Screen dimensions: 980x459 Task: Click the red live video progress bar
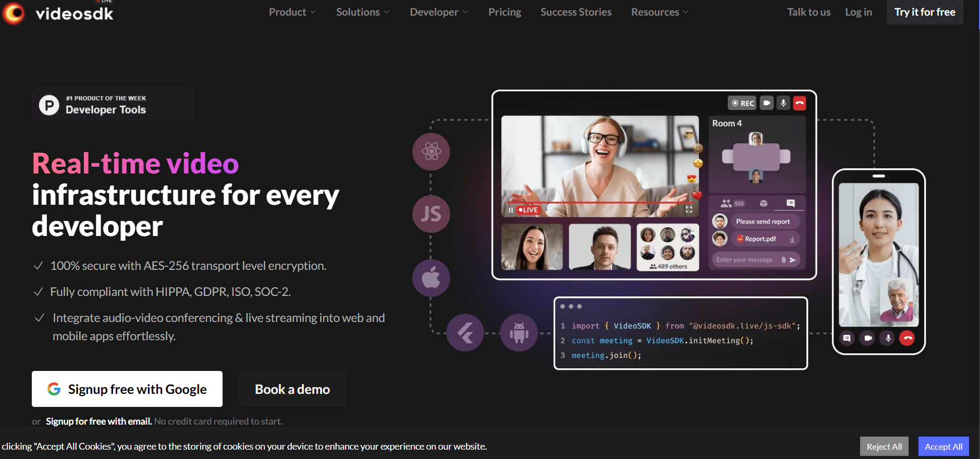pos(599,202)
